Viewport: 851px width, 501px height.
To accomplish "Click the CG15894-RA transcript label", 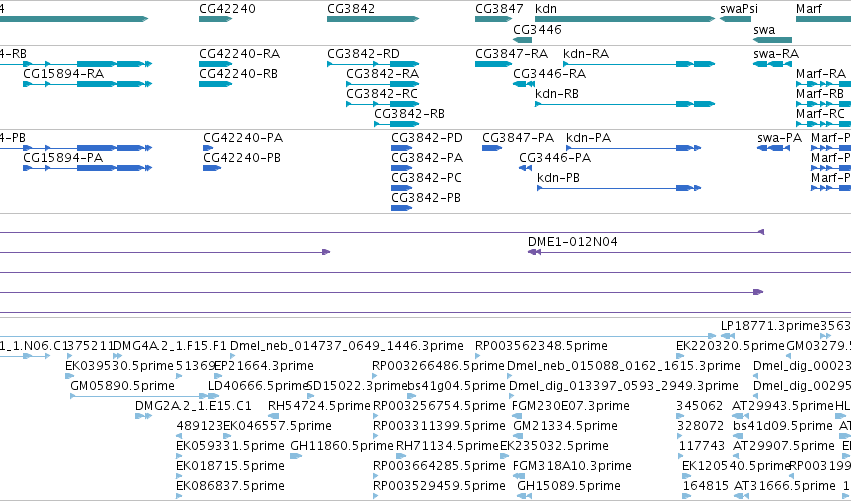I will (63, 73).
